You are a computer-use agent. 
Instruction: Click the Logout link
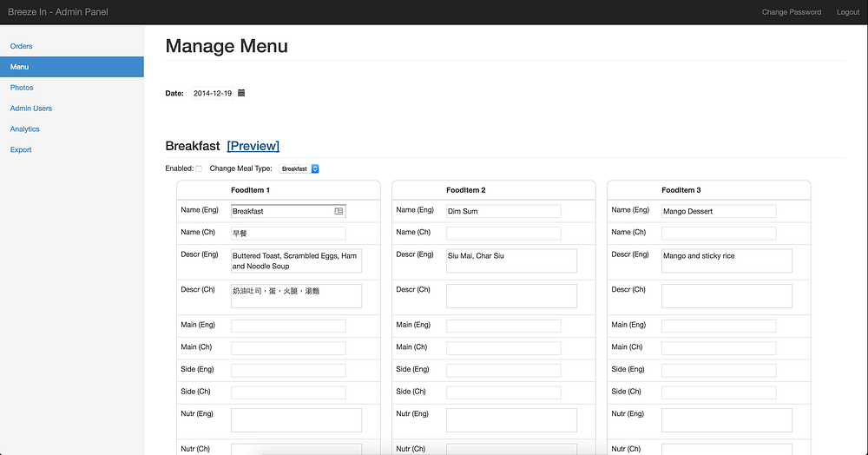(848, 12)
